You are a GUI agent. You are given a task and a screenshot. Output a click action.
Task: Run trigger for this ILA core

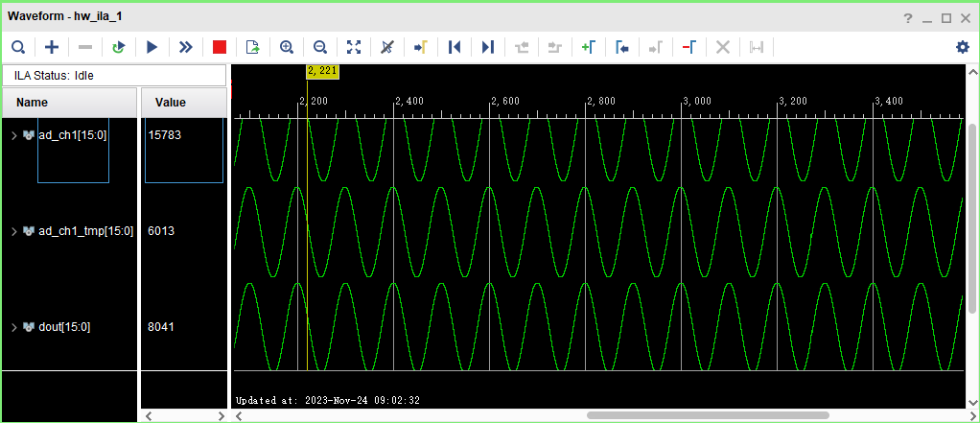point(152,47)
